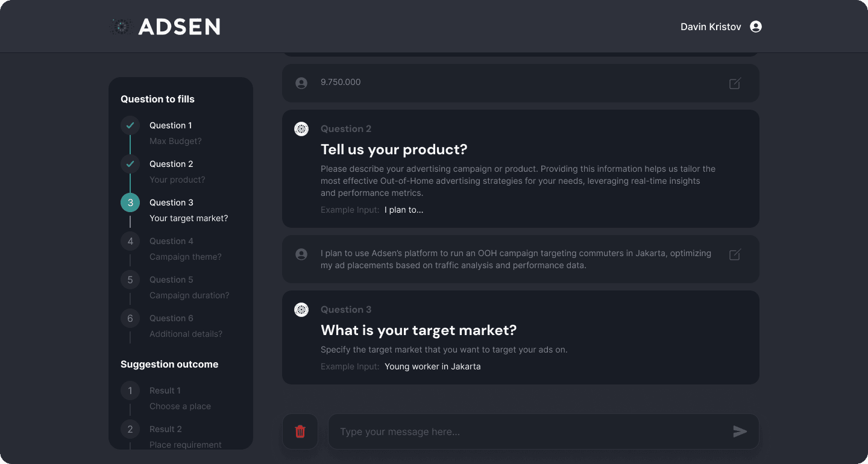Click the ADSEN brand wordmark
This screenshot has height=464, width=868.
click(179, 27)
